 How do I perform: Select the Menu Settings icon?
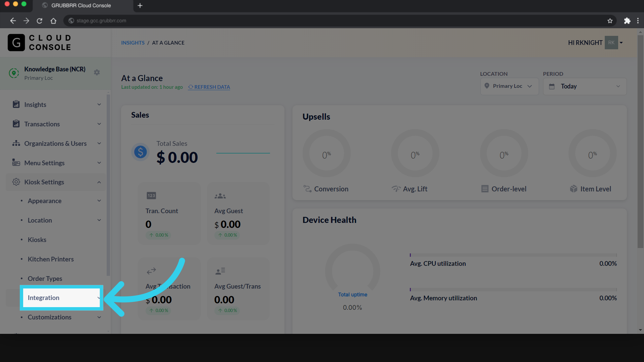(16, 163)
